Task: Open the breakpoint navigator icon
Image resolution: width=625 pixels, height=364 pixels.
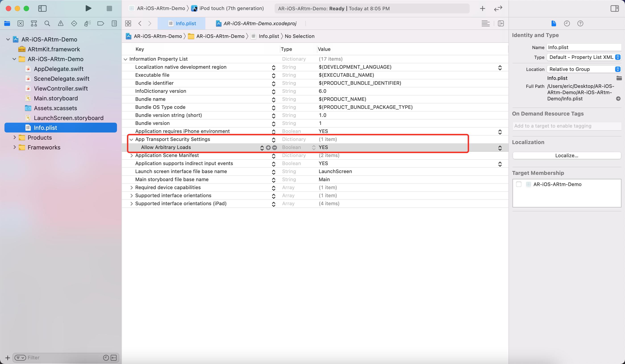Action: tap(101, 24)
